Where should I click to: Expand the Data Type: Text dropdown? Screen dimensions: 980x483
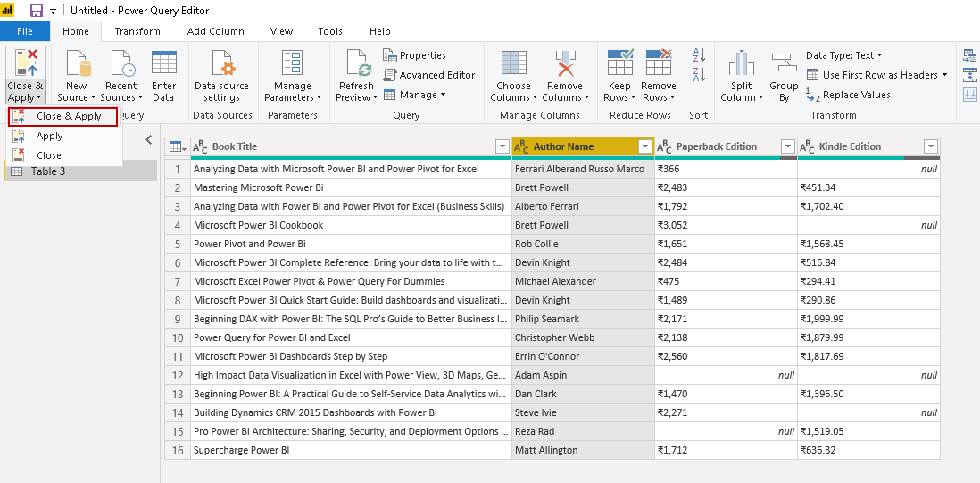[843, 55]
